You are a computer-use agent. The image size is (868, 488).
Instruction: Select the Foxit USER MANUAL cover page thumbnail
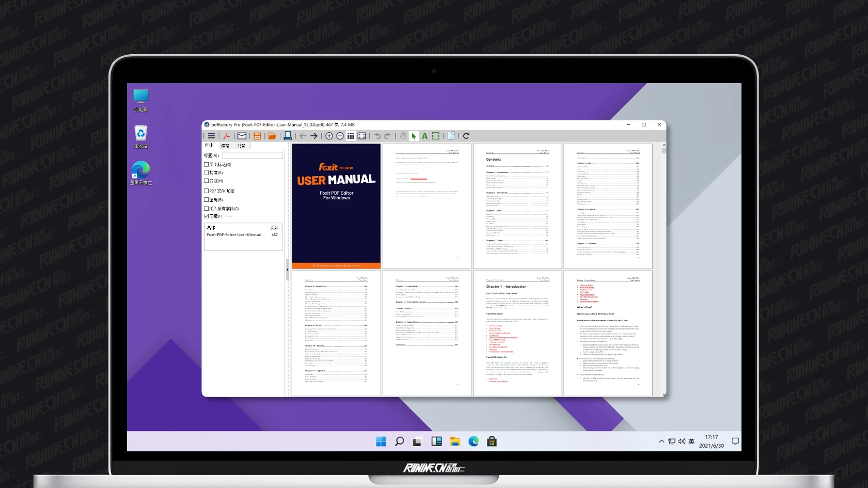tap(336, 206)
